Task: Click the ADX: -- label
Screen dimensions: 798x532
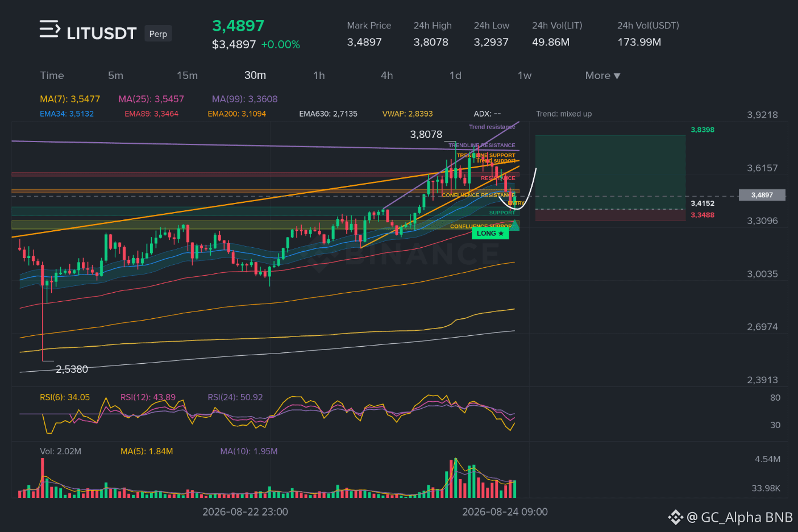Action: [x=487, y=114]
